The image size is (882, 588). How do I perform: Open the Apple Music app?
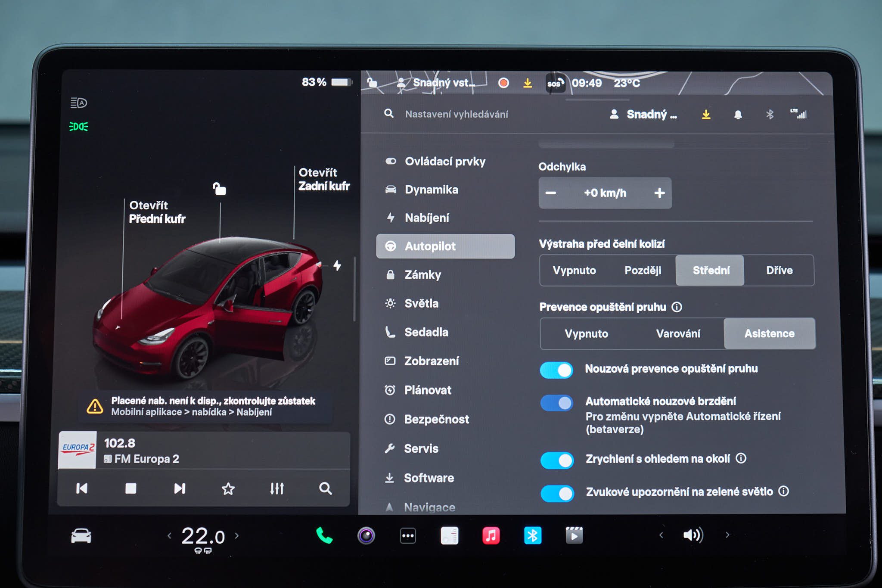491,536
